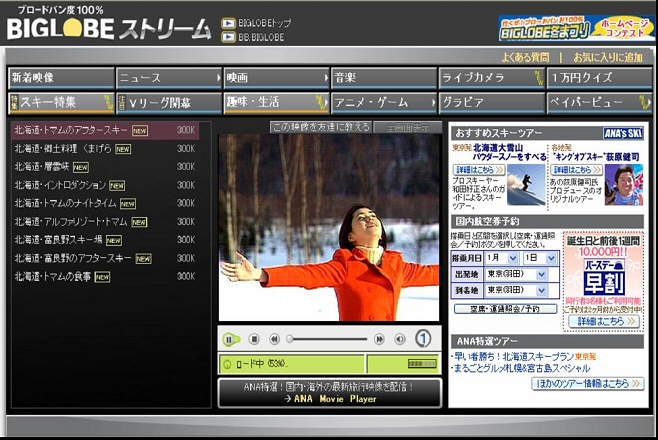This screenshot has height=440, width=658.
Task: Open the ペイパービュー tab
Action: [599, 103]
